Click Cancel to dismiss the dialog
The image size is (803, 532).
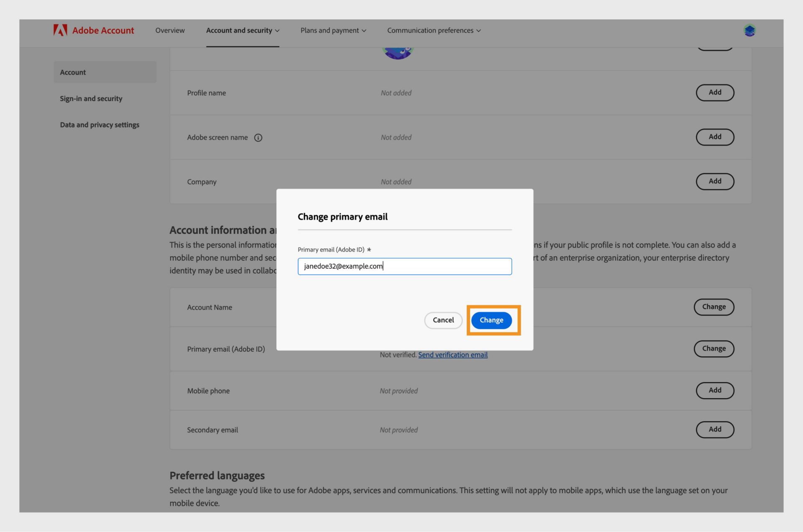click(x=443, y=320)
